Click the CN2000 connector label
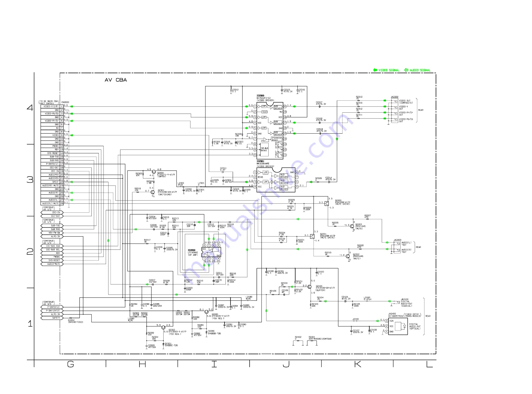Screen dimensions: 532x394 click(65, 102)
